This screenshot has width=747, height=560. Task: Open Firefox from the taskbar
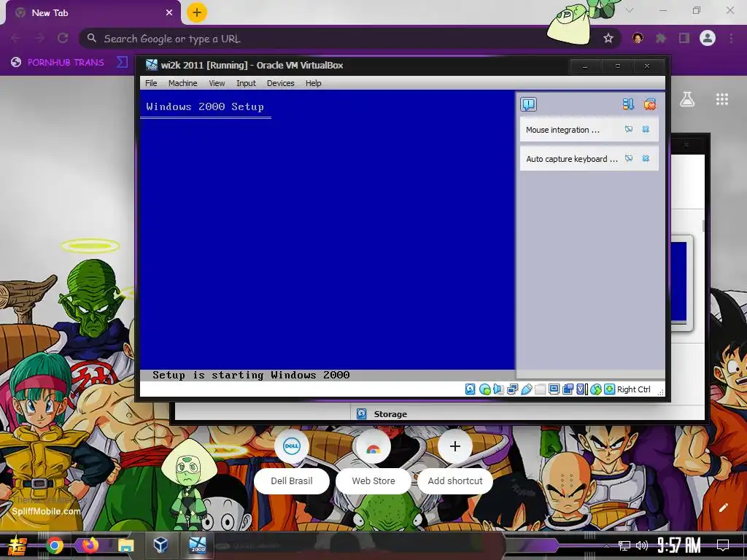coord(90,545)
